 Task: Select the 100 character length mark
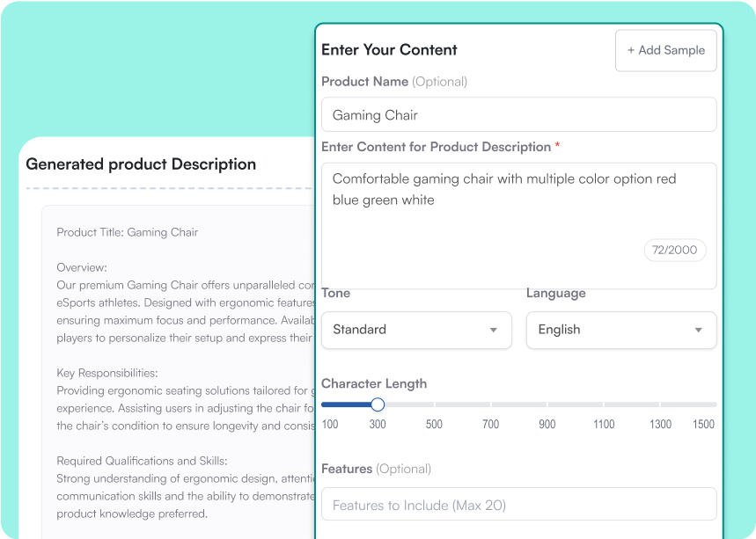point(330,424)
